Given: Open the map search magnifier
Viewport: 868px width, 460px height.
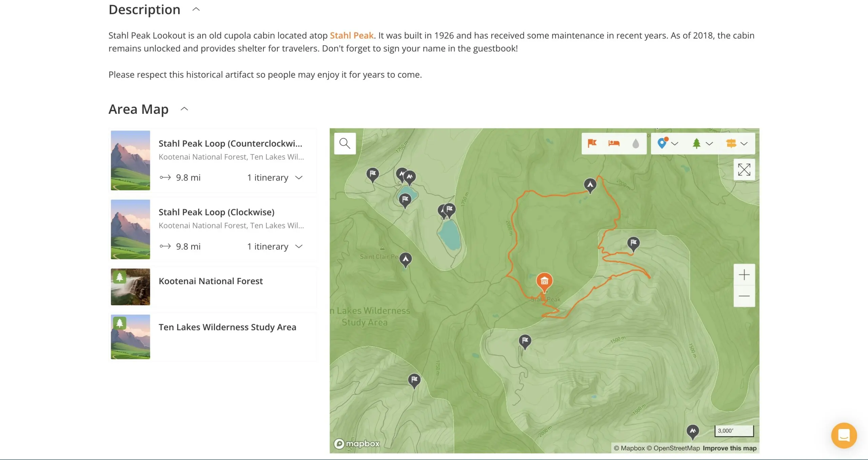Looking at the screenshot, I should [x=344, y=143].
